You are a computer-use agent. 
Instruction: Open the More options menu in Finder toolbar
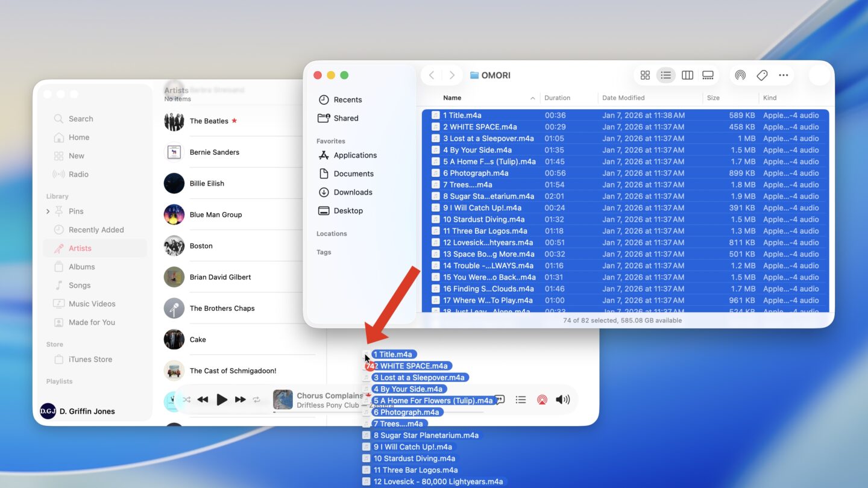783,75
